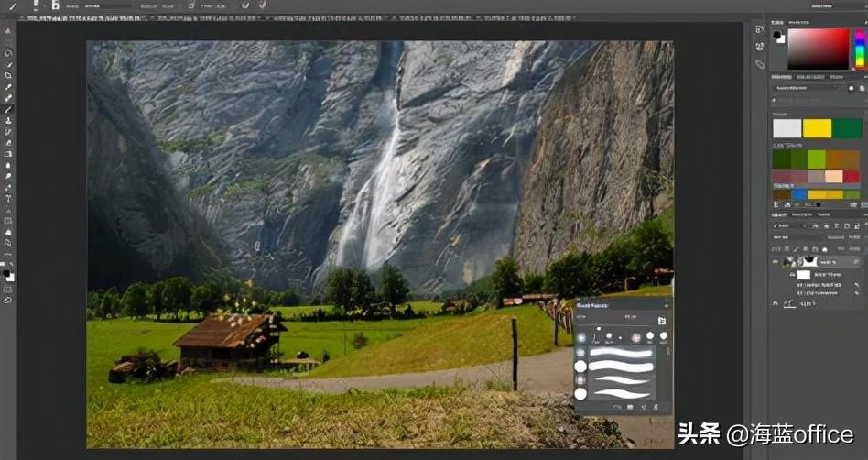Viewport: 868px width, 460px height.
Task: Switch to the Layers tab
Action: [x=780, y=214]
